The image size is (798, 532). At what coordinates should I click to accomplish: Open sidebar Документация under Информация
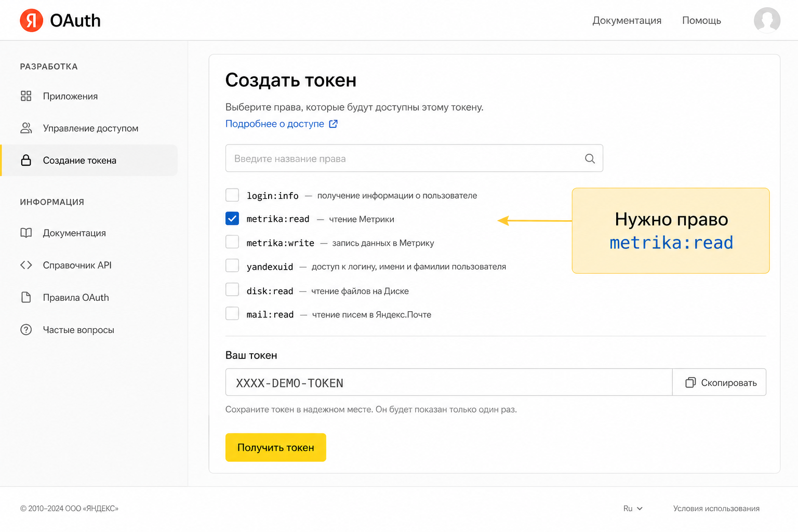pyautogui.click(x=74, y=233)
